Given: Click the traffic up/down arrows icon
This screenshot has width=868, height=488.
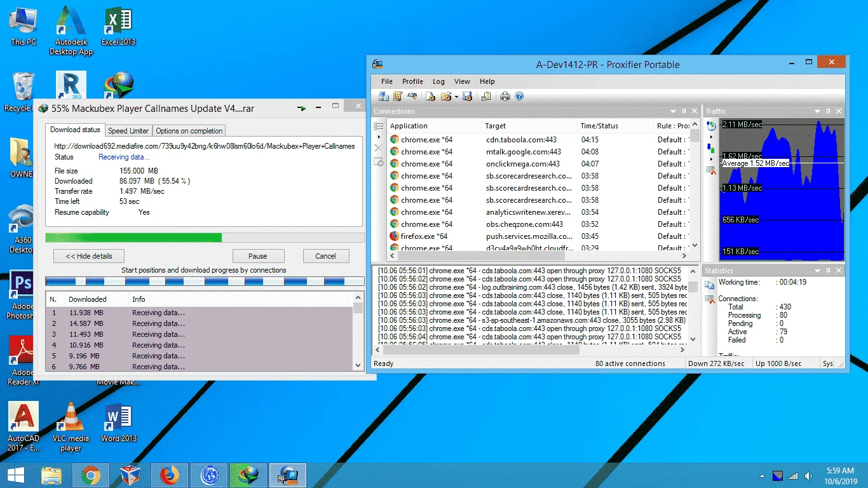Looking at the screenshot, I should coord(711,148).
